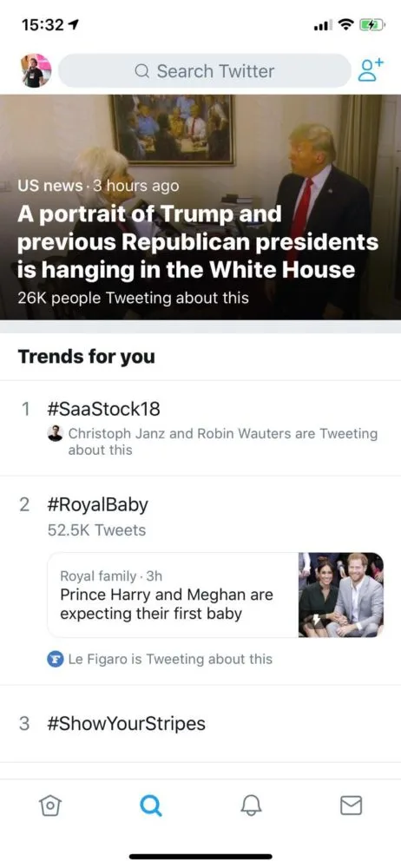Open the Home tab icon

[49, 805]
